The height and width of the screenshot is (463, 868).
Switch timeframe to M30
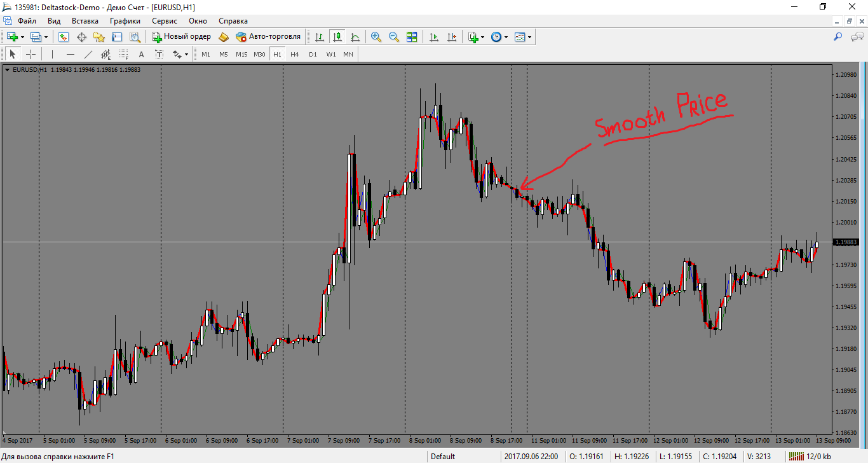point(259,54)
